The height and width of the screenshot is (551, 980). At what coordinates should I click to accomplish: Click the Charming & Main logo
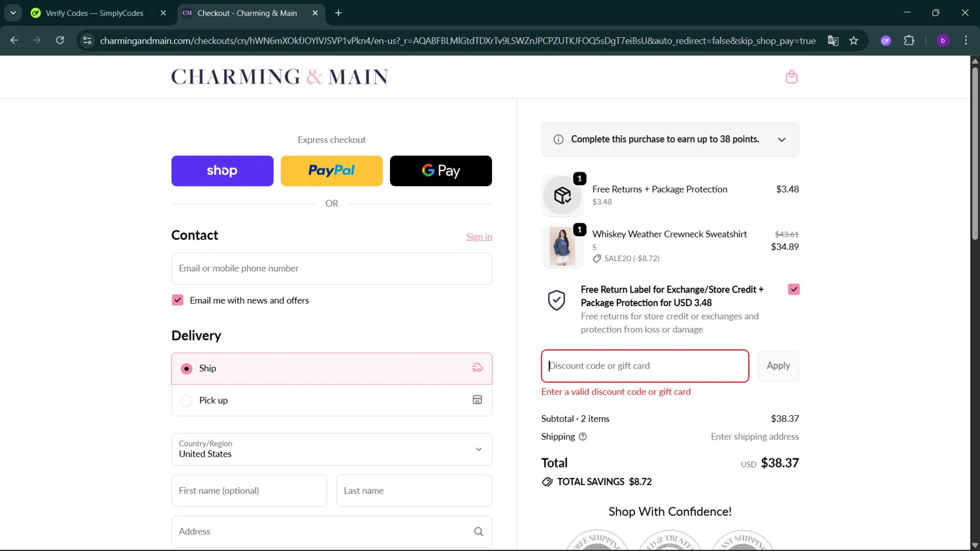(x=280, y=77)
